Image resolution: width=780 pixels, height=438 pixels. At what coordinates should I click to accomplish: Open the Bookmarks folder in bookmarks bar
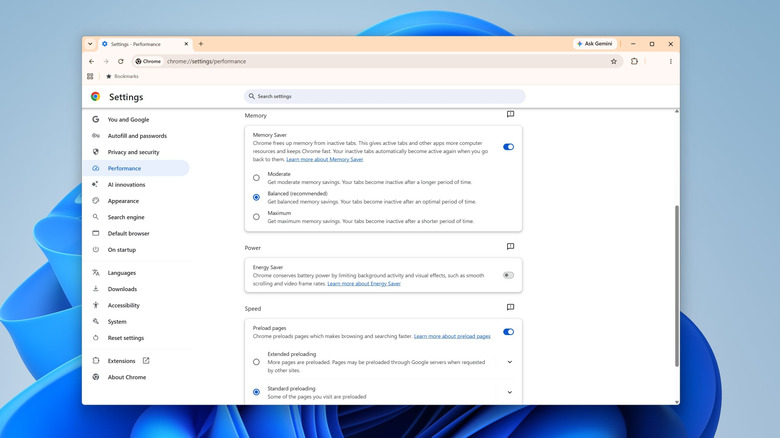point(122,76)
